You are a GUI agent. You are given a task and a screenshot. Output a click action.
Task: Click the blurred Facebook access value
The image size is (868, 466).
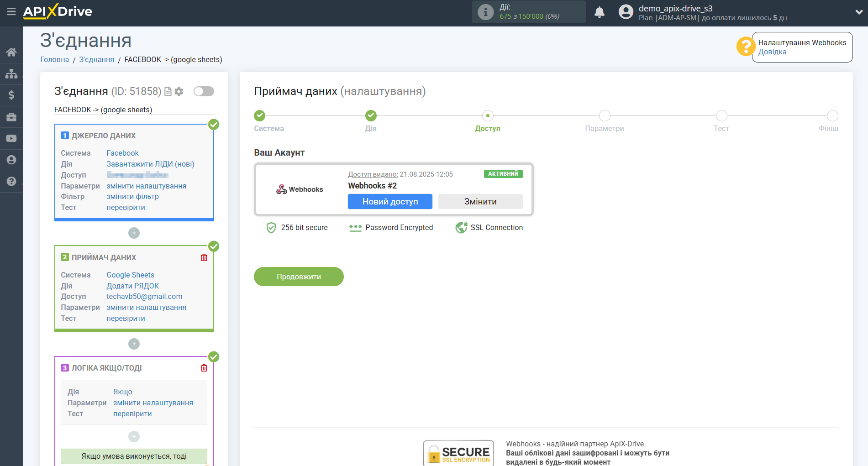click(137, 175)
